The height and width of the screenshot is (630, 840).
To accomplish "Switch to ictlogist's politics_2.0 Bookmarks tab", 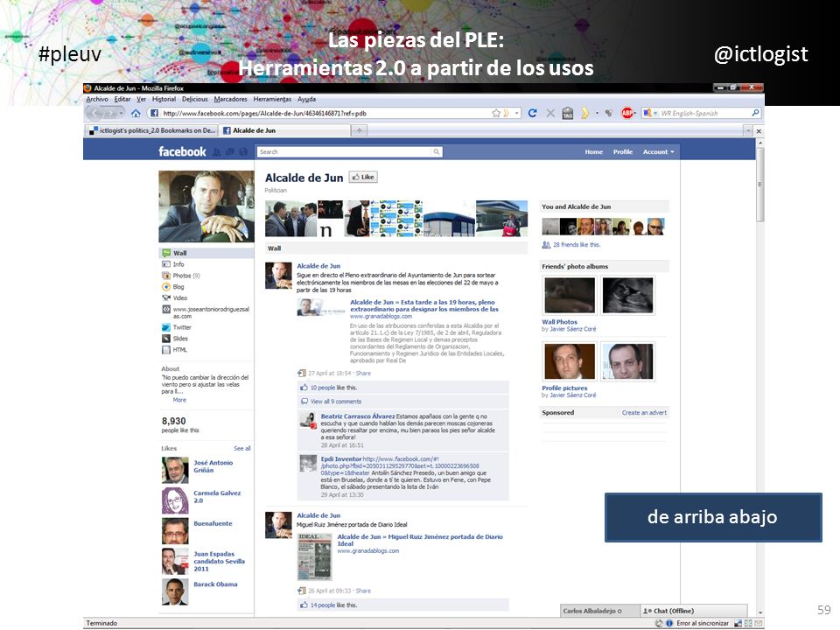I will click(x=152, y=130).
